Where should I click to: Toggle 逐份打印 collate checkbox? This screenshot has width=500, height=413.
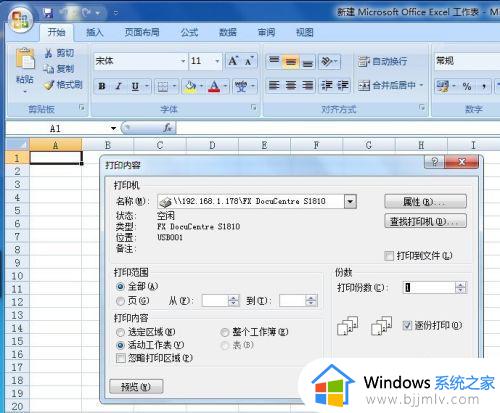click(407, 325)
